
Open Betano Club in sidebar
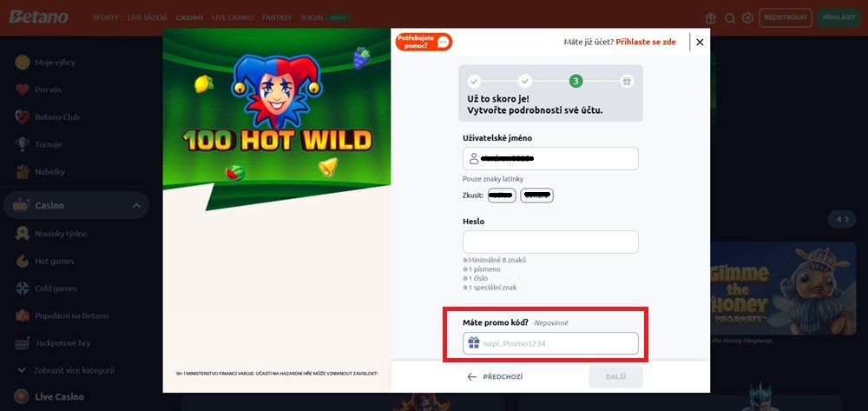pyautogui.click(x=57, y=117)
